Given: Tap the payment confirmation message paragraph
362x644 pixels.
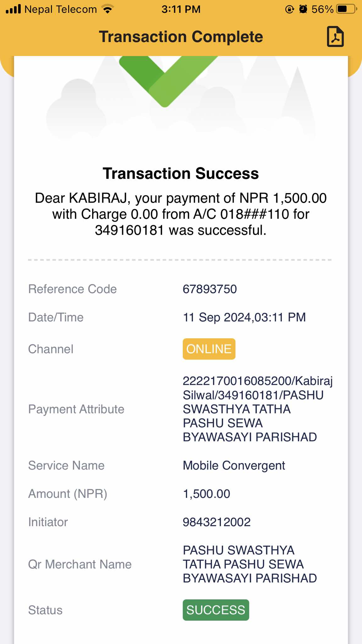Looking at the screenshot, I should pos(181,214).
